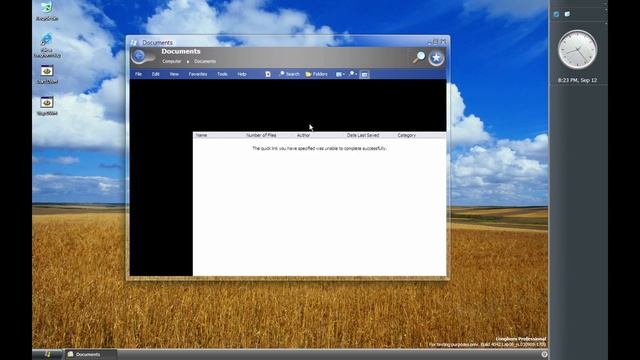Image resolution: width=640 pixels, height=360 pixels.
Task: Sort by Date Last Saved column header
Action: point(363,135)
